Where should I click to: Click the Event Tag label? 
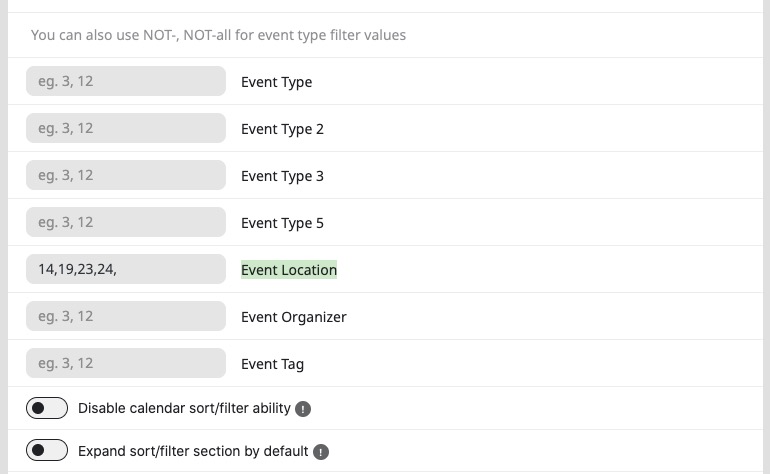point(273,364)
